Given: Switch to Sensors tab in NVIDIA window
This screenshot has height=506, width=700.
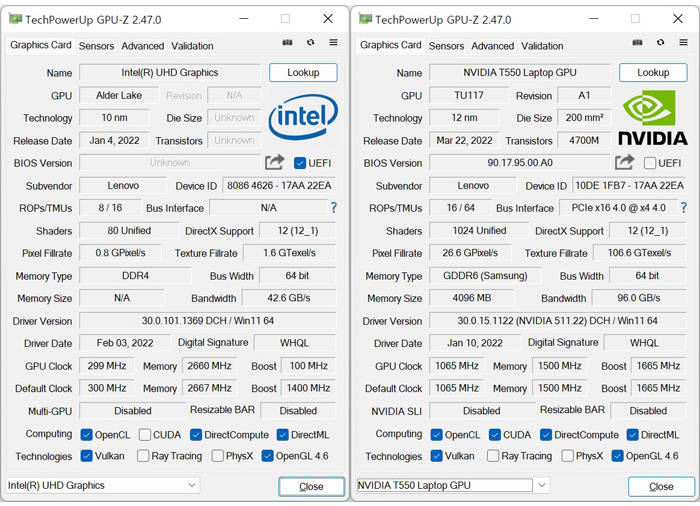Looking at the screenshot, I should 446,46.
